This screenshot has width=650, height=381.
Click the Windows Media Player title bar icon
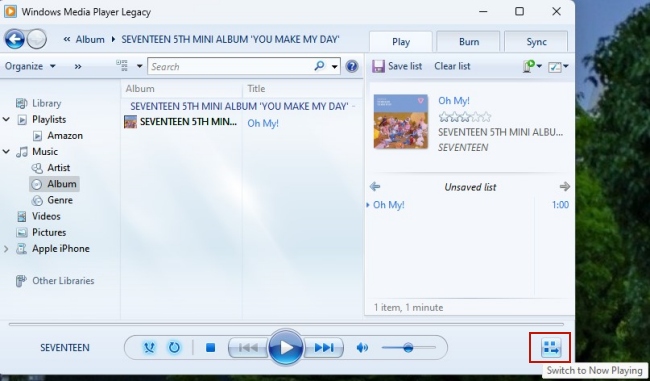click(10, 11)
